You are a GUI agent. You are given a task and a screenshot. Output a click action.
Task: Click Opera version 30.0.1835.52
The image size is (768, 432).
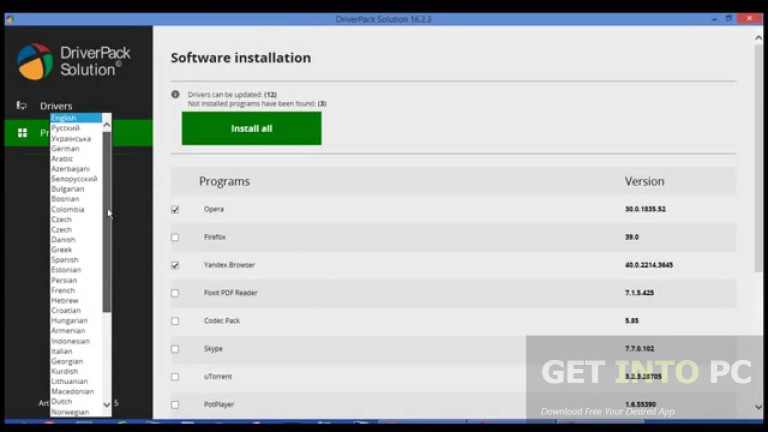click(x=645, y=209)
